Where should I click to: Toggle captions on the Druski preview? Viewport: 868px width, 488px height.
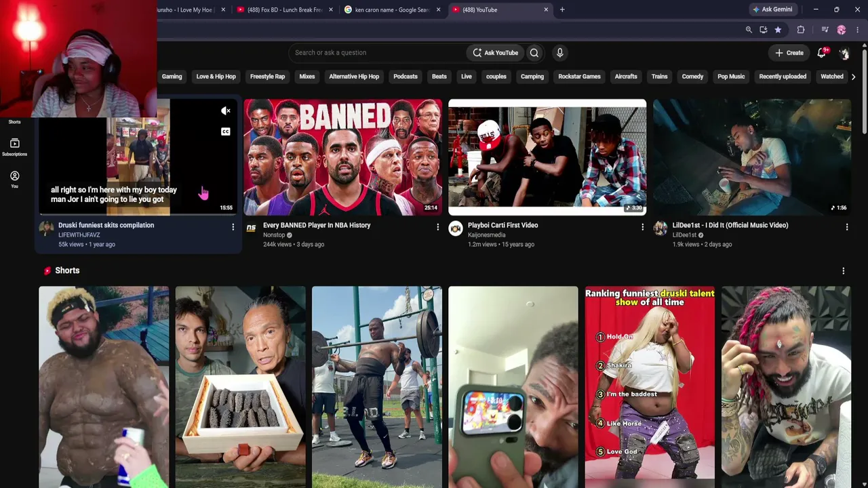point(226,131)
